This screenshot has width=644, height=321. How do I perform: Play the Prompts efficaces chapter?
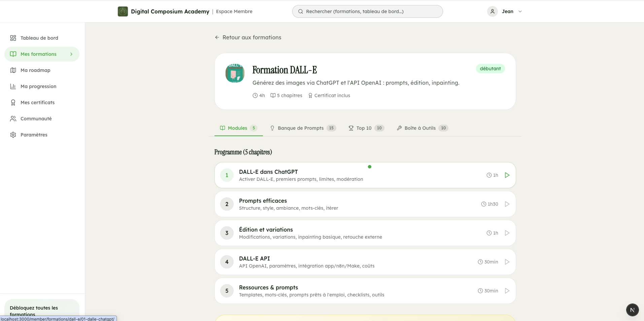coord(507,204)
